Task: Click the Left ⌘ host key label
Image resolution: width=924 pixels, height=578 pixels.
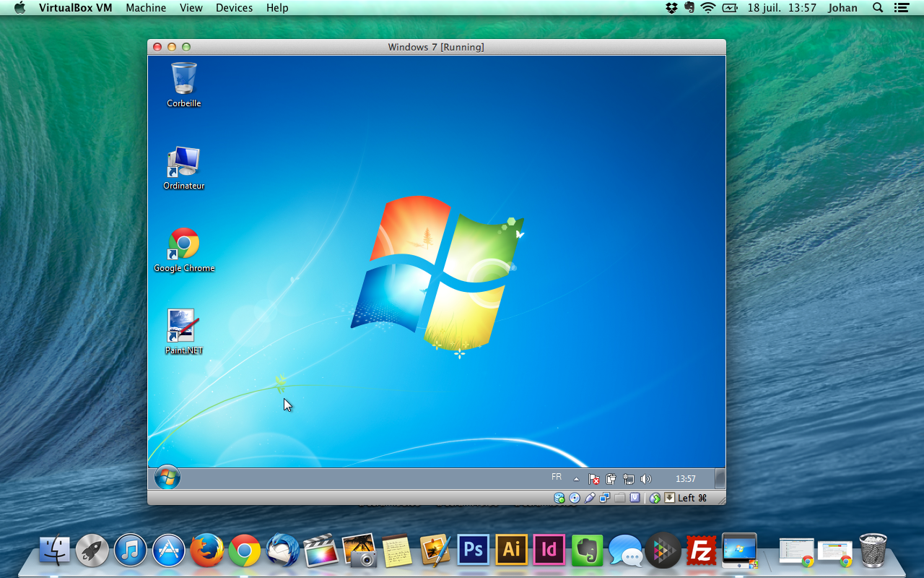Action: 692,498
